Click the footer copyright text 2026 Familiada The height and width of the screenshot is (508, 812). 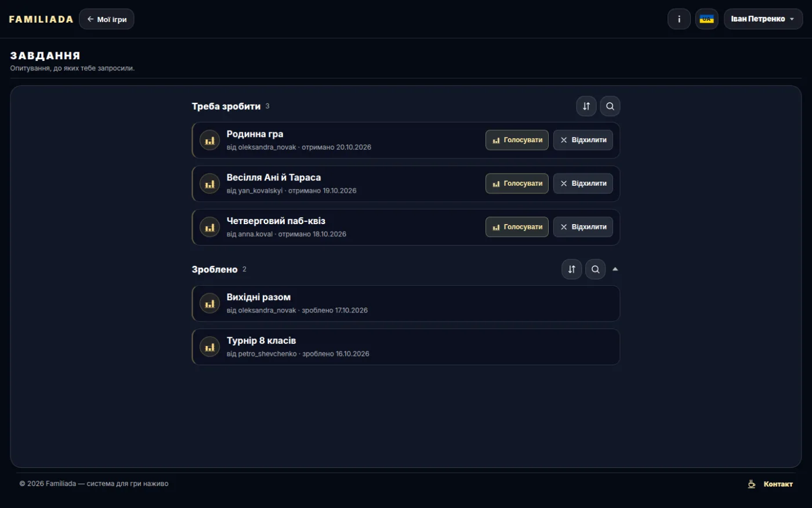click(x=94, y=484)
